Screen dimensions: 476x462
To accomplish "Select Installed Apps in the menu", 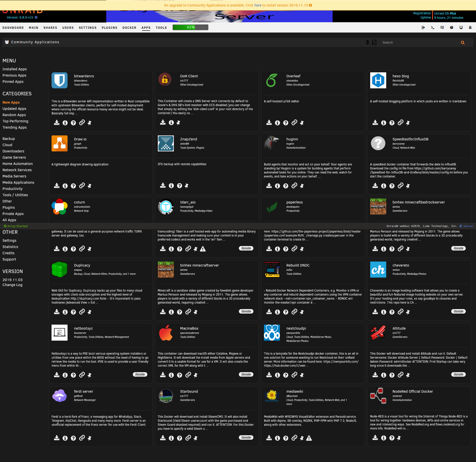I will pos(15,69).
